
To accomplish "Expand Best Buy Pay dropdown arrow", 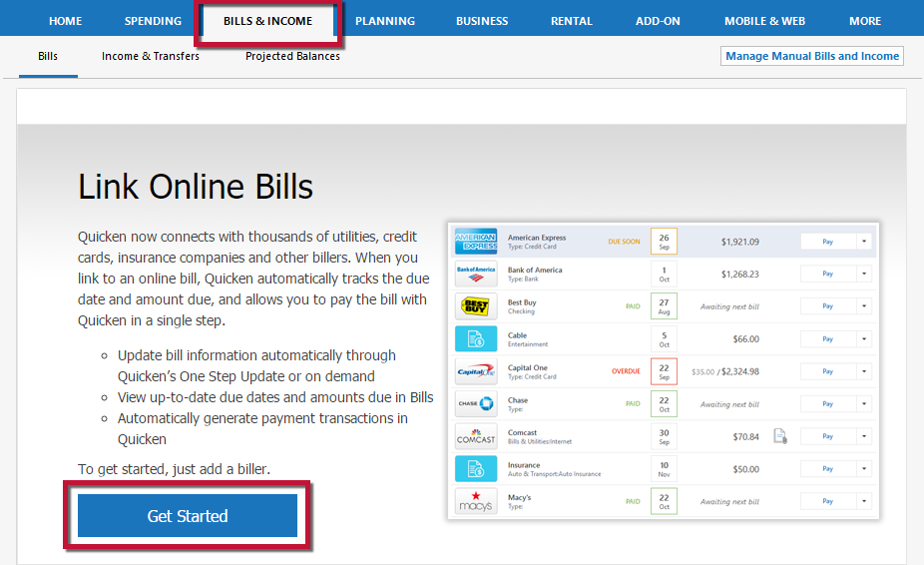I will [864, 306].
